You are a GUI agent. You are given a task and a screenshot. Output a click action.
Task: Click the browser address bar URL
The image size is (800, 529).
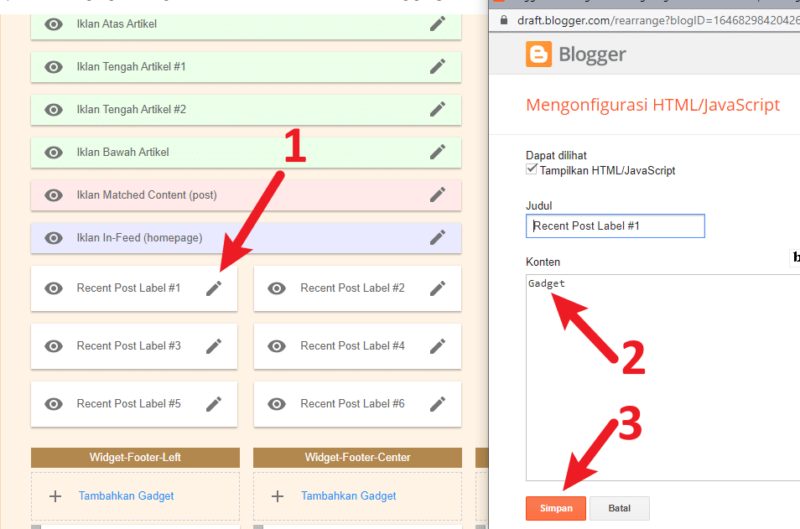tap(655, 19)
